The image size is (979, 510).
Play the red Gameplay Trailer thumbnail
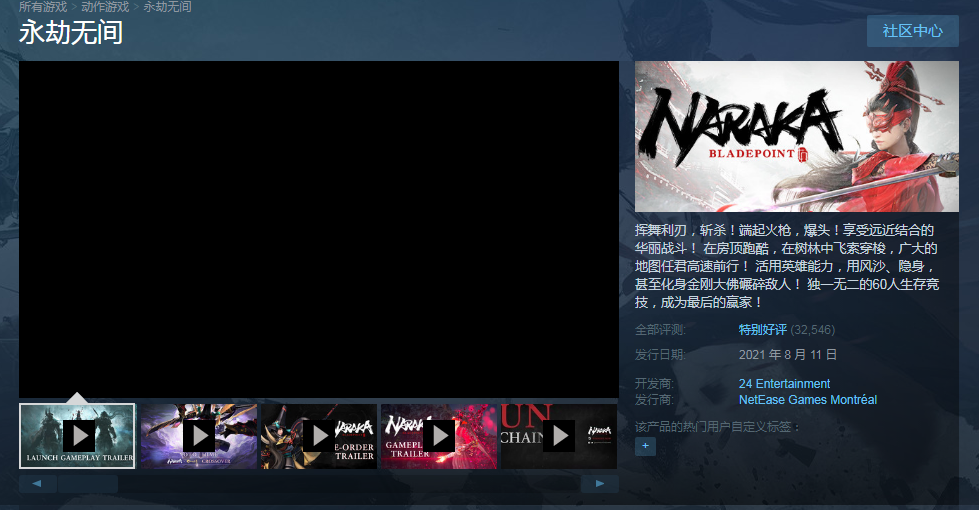click(439, 436)
